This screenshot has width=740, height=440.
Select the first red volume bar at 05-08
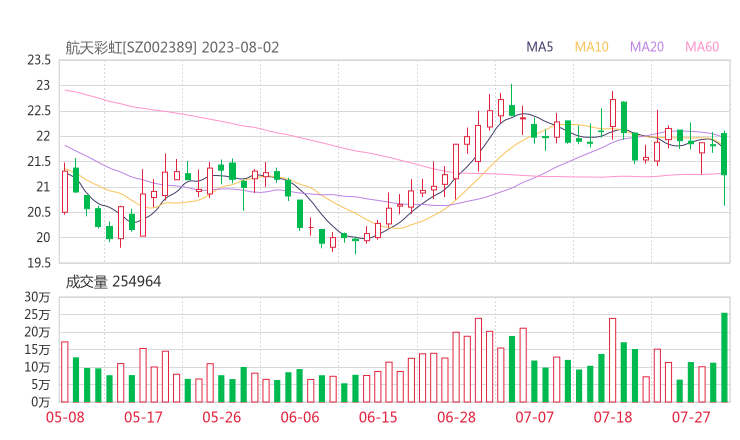65,372
